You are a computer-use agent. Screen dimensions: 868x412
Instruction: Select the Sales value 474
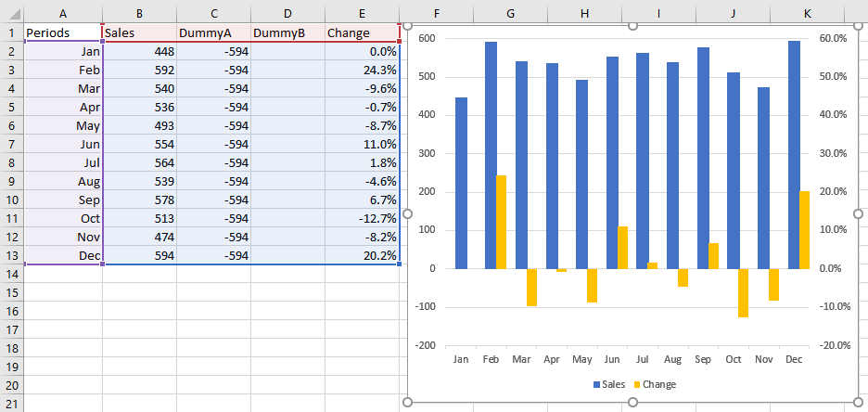[139, 237]
